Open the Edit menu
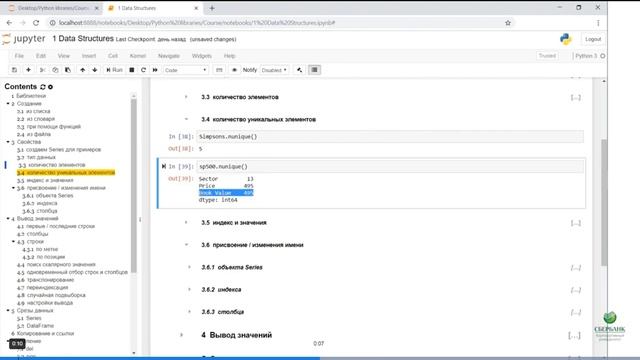 (x=41, y=56)
